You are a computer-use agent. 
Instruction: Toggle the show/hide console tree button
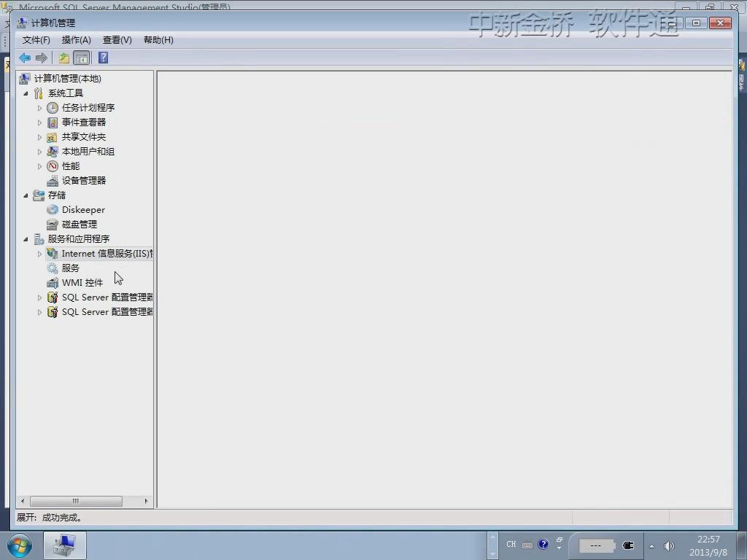(x=82, y=58)
